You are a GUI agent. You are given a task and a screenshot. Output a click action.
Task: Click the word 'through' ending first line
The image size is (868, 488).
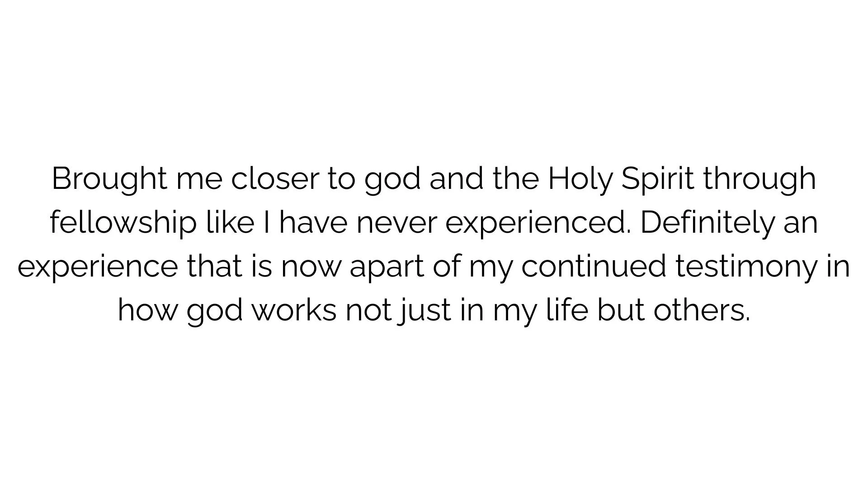(x=759, y=179)
